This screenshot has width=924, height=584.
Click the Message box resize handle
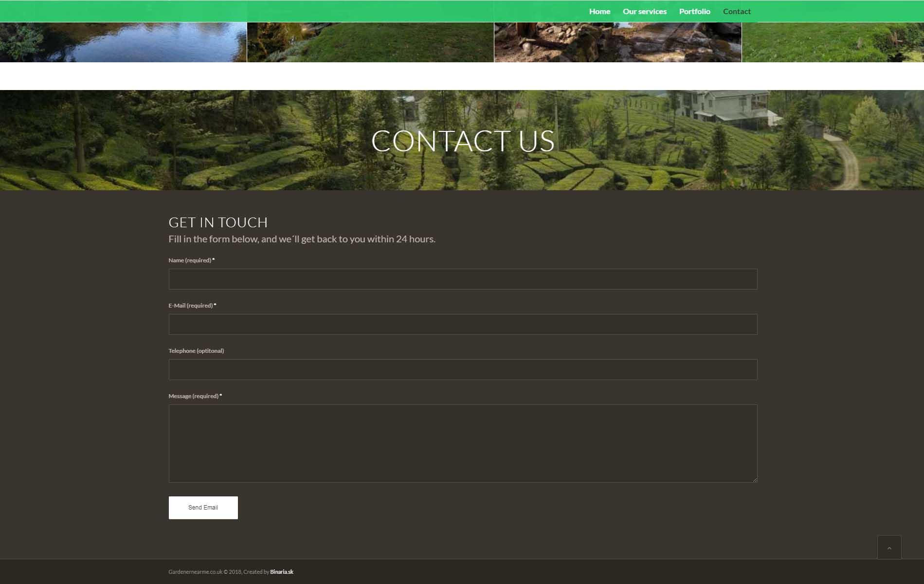755,480
